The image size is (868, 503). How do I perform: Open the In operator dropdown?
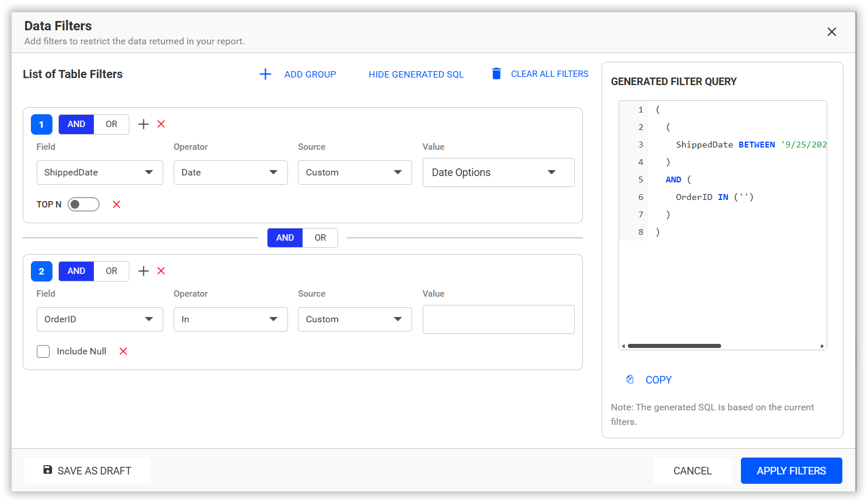[231, 319]
